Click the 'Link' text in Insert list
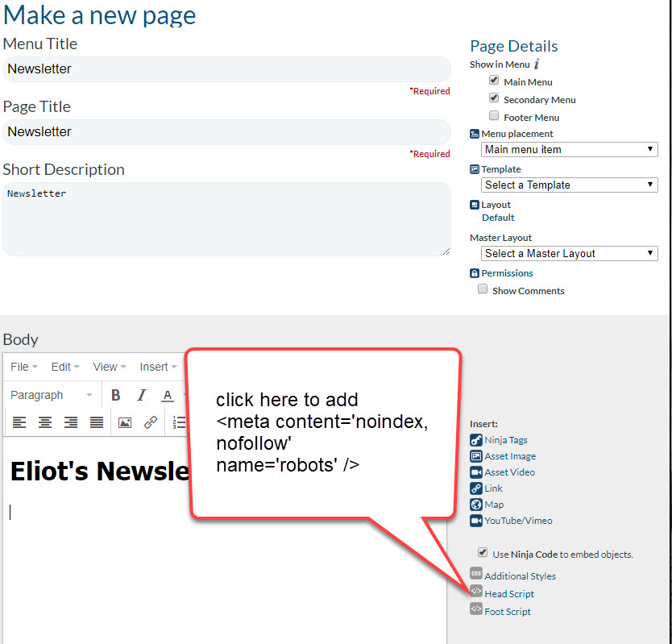The height and width of the screenshot is (644, 672). pos(494,488)
